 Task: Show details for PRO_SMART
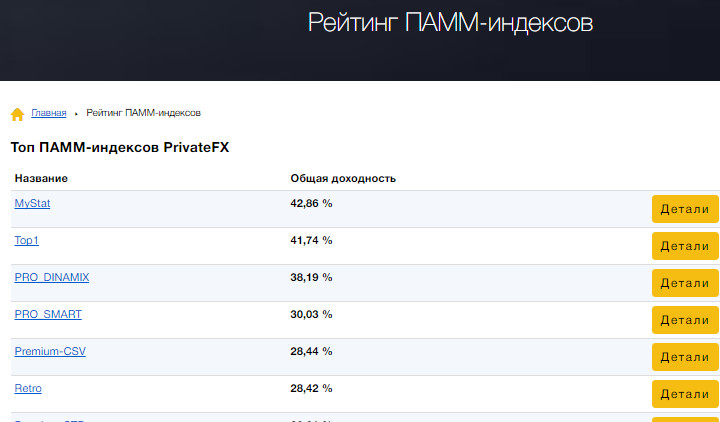point(685,320)
